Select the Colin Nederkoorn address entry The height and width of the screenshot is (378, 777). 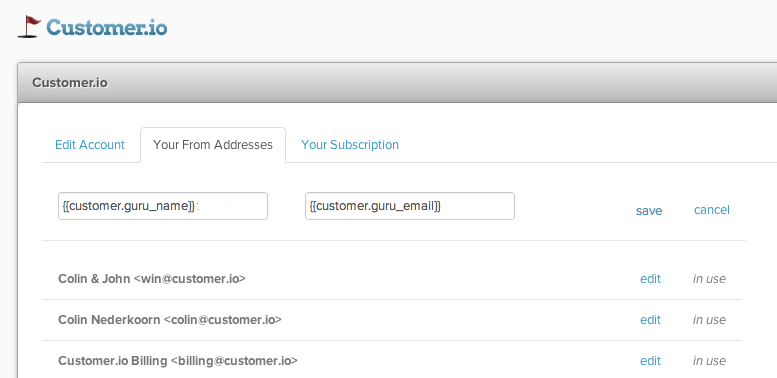(170, 320)
